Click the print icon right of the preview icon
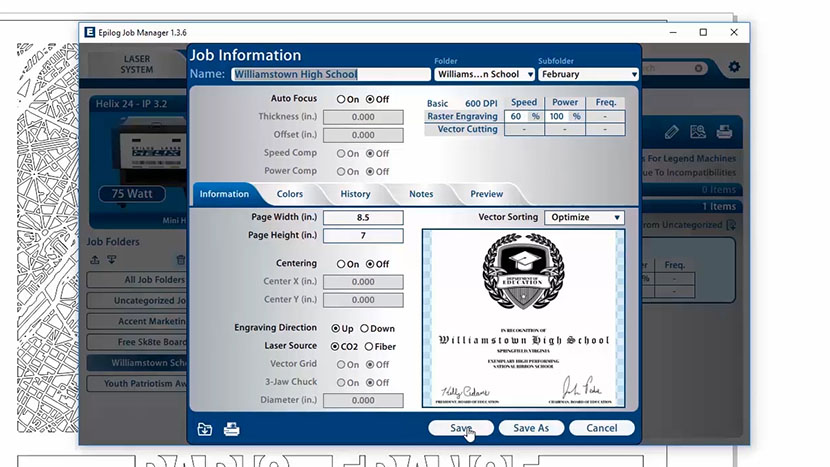This screenshot has width=830, height=467. (x=724, y=132)
